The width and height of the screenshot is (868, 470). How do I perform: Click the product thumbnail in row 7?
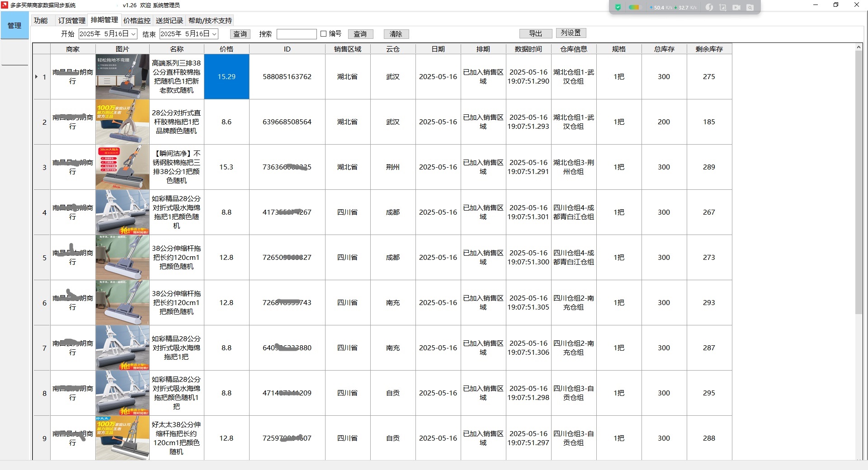click(x=123, y=348)
